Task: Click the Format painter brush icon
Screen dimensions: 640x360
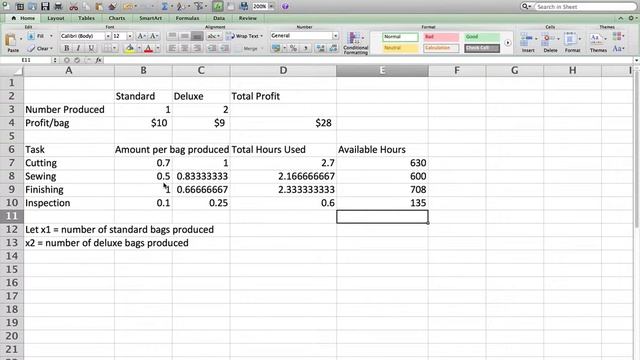Action: click(112, 7)
